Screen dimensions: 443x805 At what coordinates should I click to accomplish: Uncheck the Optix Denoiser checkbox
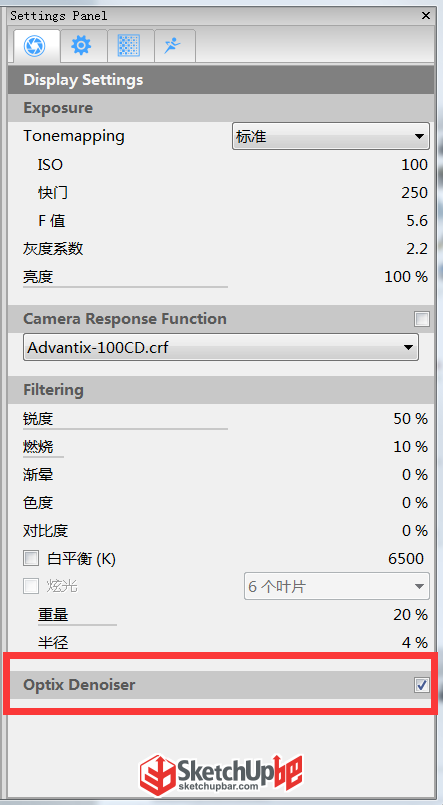tap(422, 685)
